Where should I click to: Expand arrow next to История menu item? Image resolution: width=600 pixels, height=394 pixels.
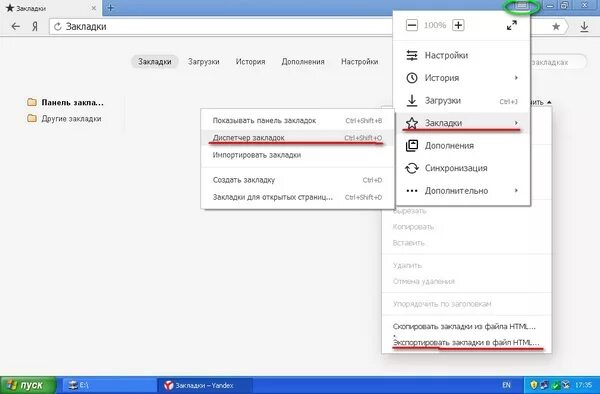(x=516, y=78)
